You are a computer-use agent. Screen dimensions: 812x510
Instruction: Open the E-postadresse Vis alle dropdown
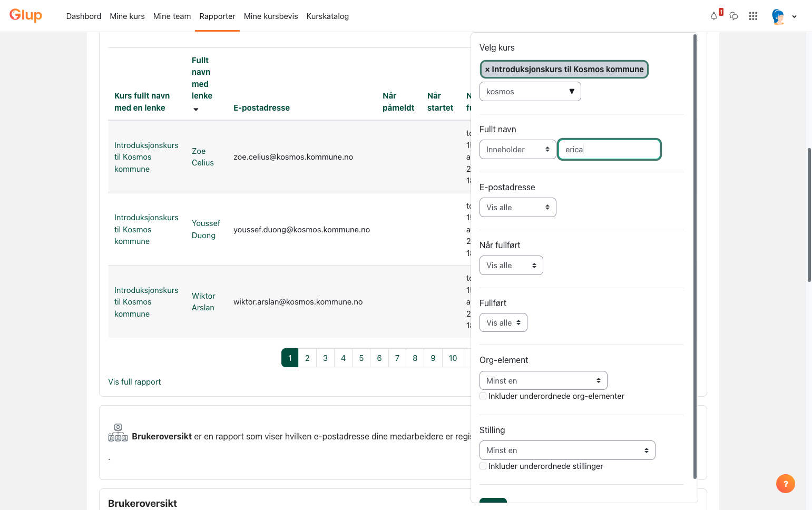(x=517, y=208)
